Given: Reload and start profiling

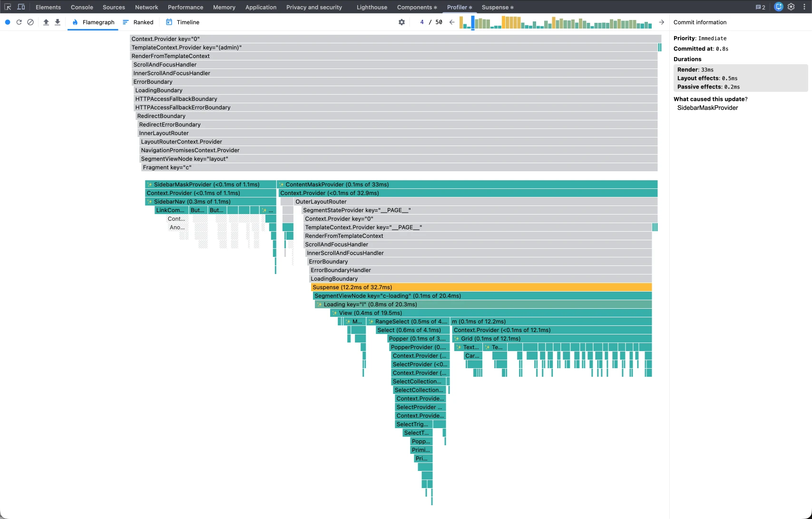Looking at the screenshot, I should pyautogui.click(x=19, y=22).
